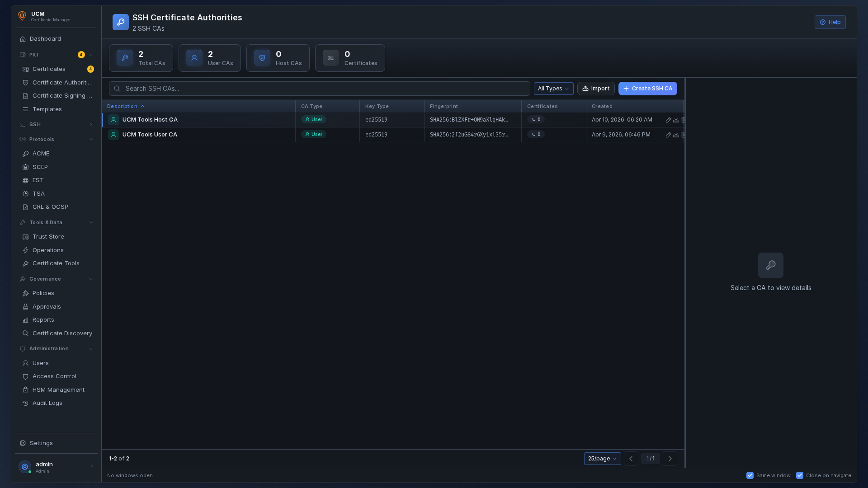Click the delete trash icon on the Host CA row
Image resolution: width=868 pixels, height=488 pixels.
tap(683, 120)
